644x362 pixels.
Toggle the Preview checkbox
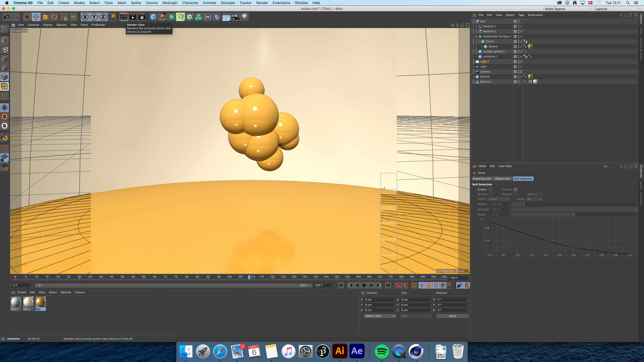click(516, 189)
